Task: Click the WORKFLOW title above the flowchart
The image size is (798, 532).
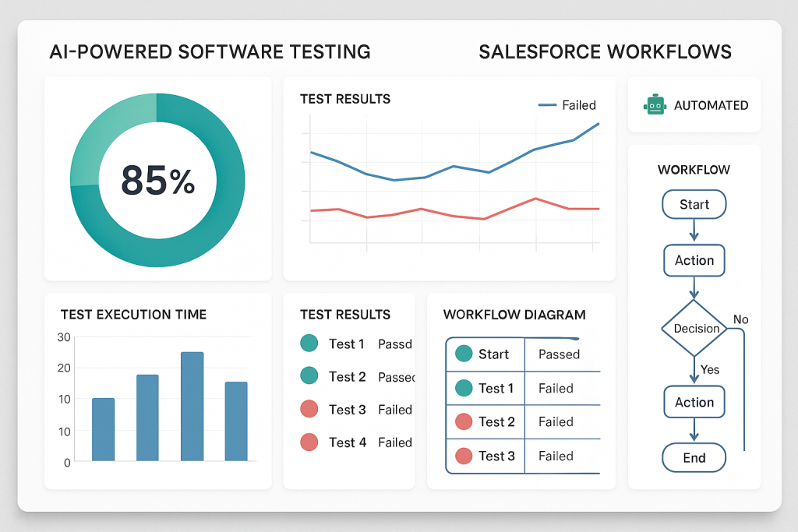Action: 694,169
